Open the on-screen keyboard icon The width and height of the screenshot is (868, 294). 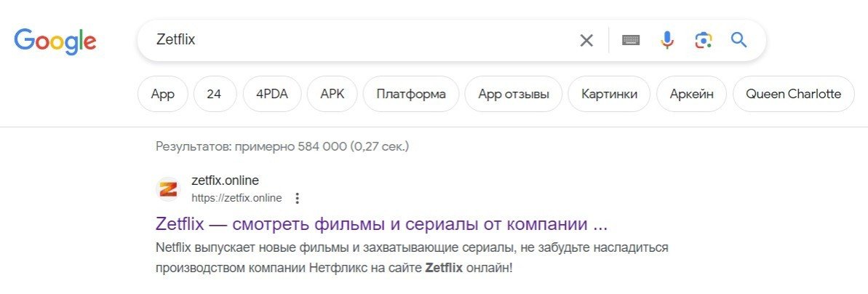631,40
